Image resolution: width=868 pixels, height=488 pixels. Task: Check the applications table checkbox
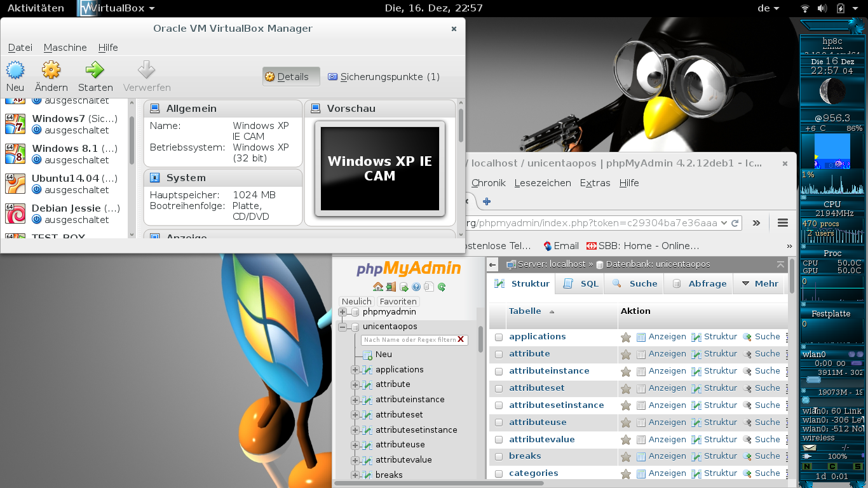point(499,337)
